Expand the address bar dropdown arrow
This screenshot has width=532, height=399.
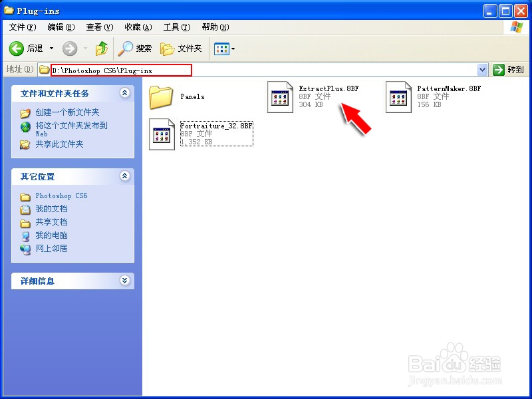coord(482,70)
